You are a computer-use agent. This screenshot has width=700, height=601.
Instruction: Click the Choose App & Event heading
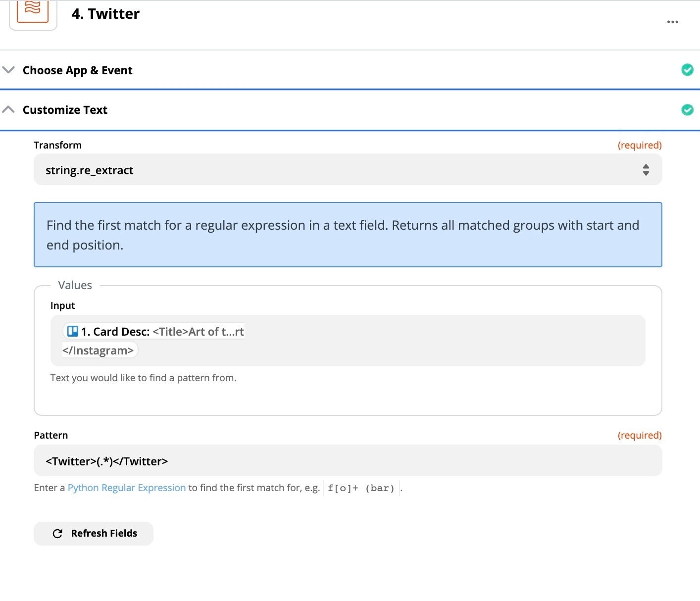78,70
